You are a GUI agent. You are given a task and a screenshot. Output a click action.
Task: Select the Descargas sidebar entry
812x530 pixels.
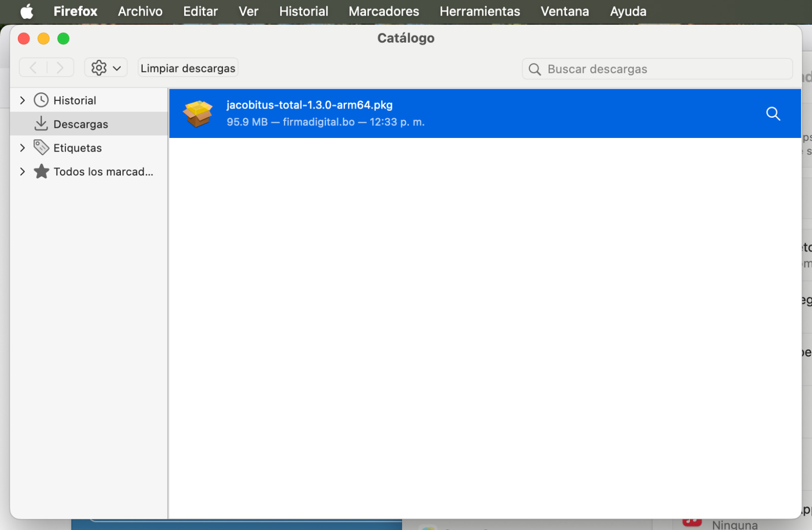click(81, 124)
